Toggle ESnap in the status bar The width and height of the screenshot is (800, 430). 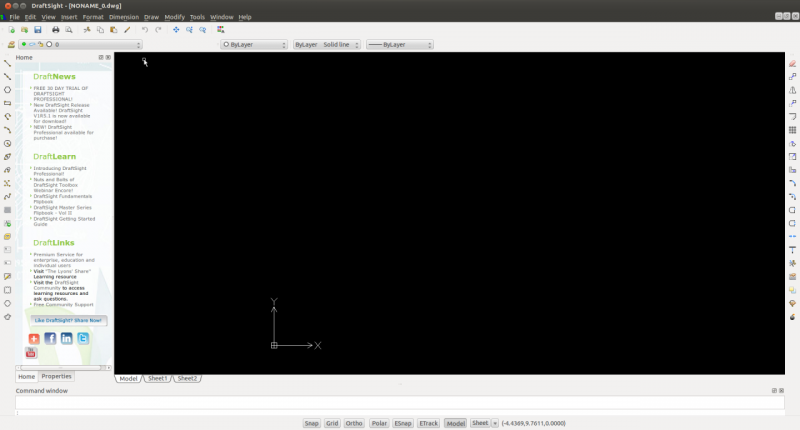[403, 423]
